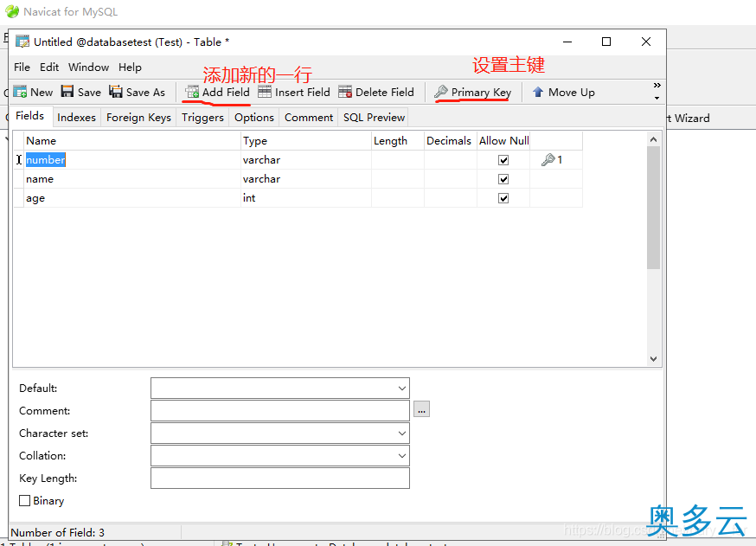Click the comment ellipsis button
756x546 pixels.
point(421,409)
